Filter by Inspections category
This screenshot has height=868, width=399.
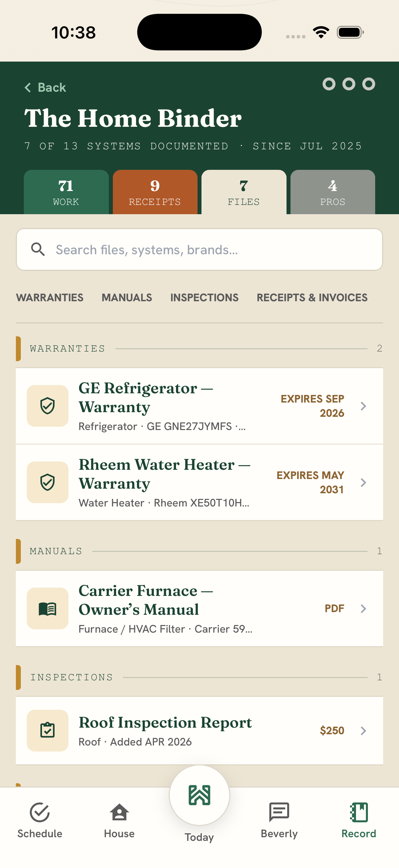click(204, 298)
